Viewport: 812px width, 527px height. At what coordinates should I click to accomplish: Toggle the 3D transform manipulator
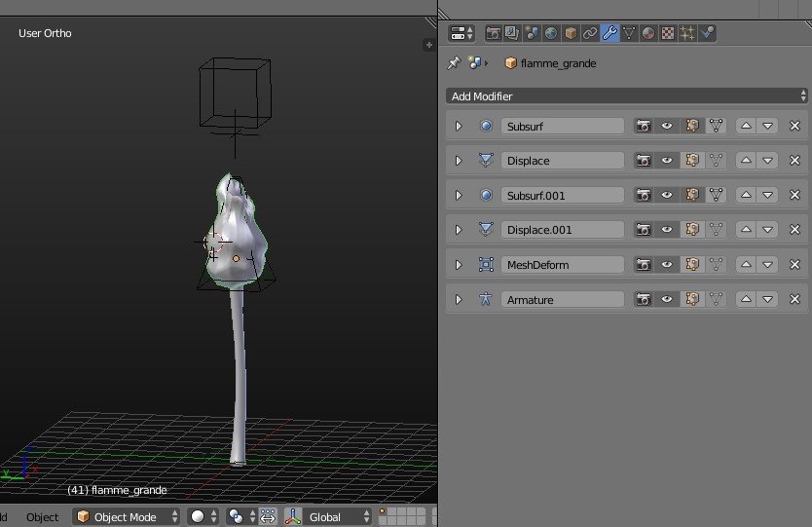tap(293, 517)
